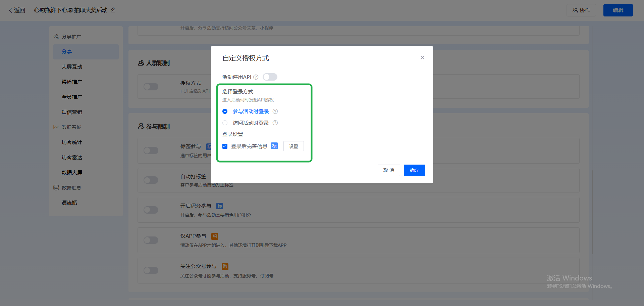Viewport: 644px width, 306px height.
Task: Toggle the 活动停用API switch
Action: (x=270, y=77)
